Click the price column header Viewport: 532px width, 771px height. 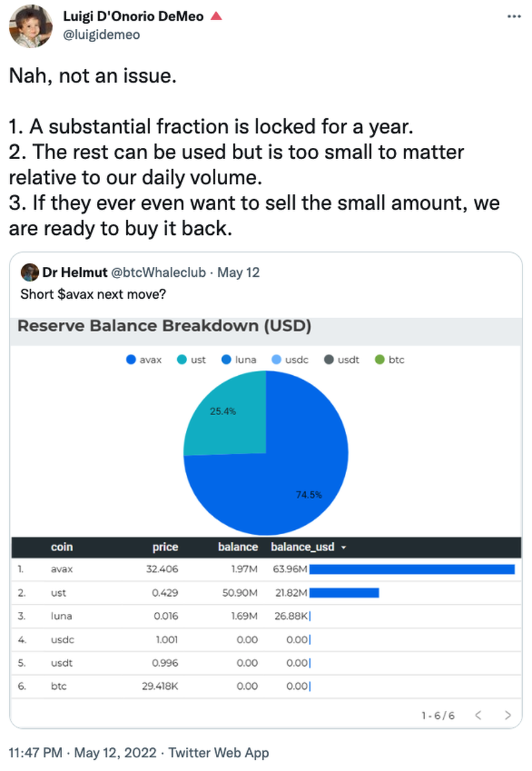165,547
